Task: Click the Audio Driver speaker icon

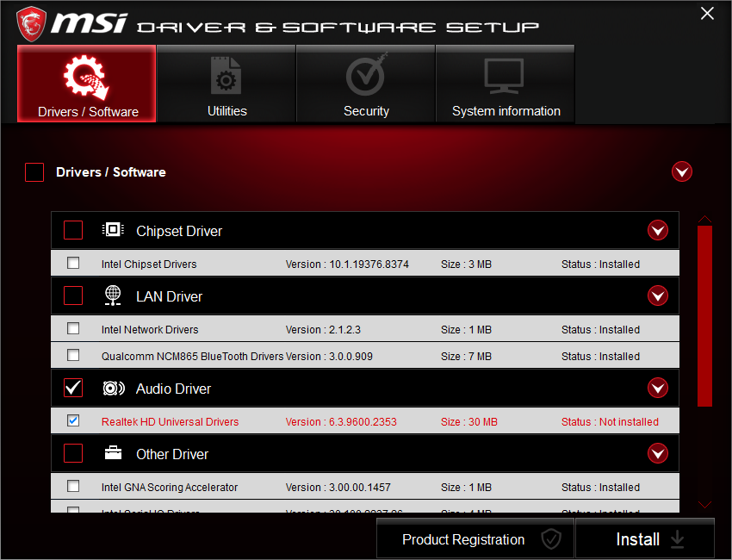Action: 113,389
